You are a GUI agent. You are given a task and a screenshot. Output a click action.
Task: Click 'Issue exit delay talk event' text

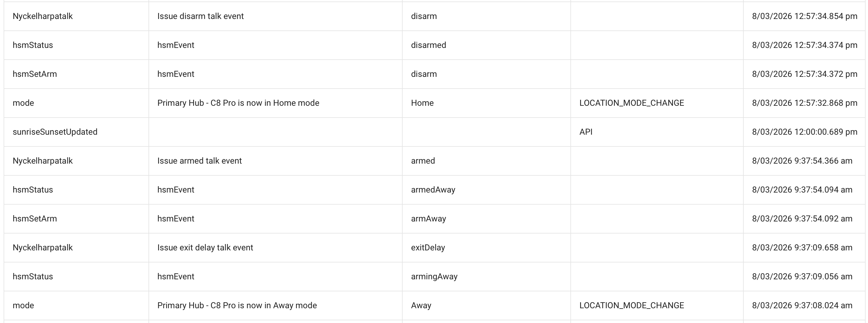pos(205,248)
